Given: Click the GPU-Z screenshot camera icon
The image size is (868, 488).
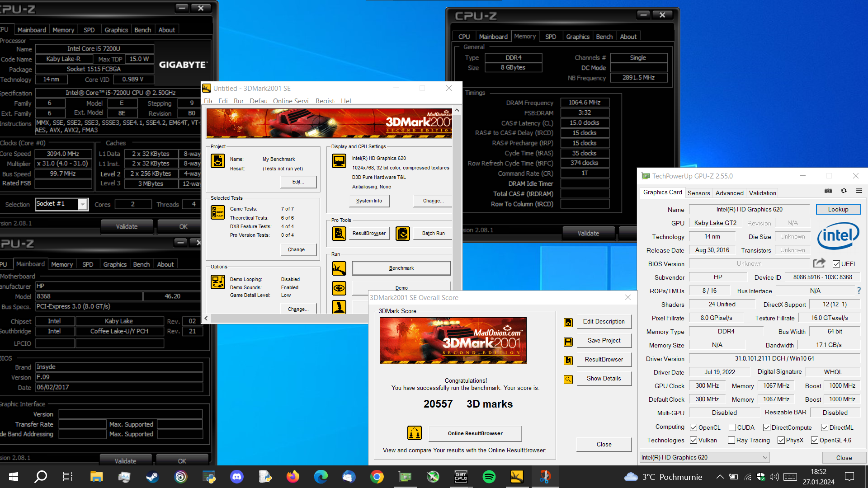Looking at the screenshot, I should 828,191.
